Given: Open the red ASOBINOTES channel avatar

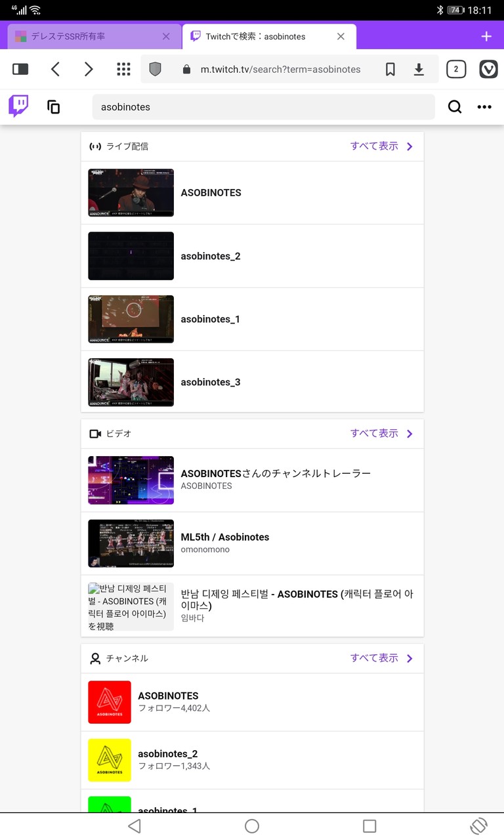Looking at the screenshot, I should [110, 702].
